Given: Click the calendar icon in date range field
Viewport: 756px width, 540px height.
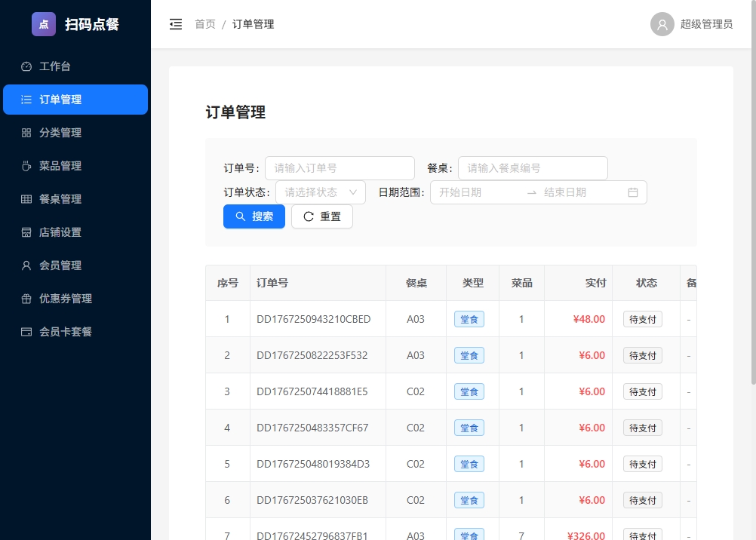Looking at the screenshot, I should [633, 192].
